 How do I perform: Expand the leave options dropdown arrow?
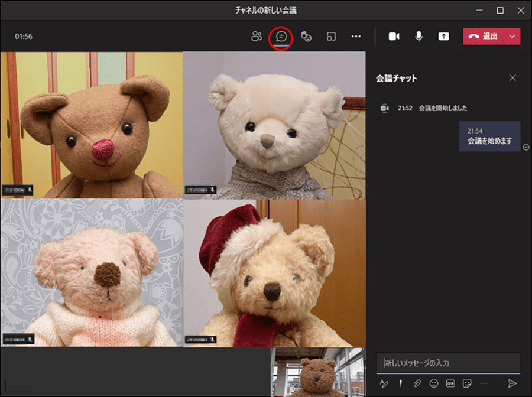pos(512,37)
